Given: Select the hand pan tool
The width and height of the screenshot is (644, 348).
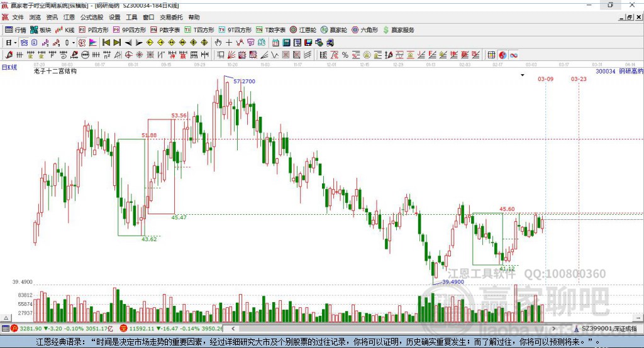Looking at the screenshot, I should pyautogui.click(x=218, y=43).
